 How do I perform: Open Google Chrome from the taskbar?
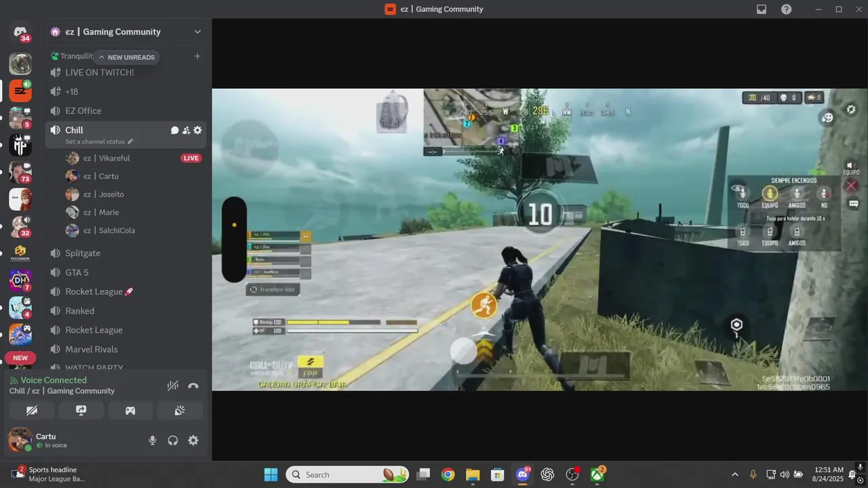click(x=448, y=474)
